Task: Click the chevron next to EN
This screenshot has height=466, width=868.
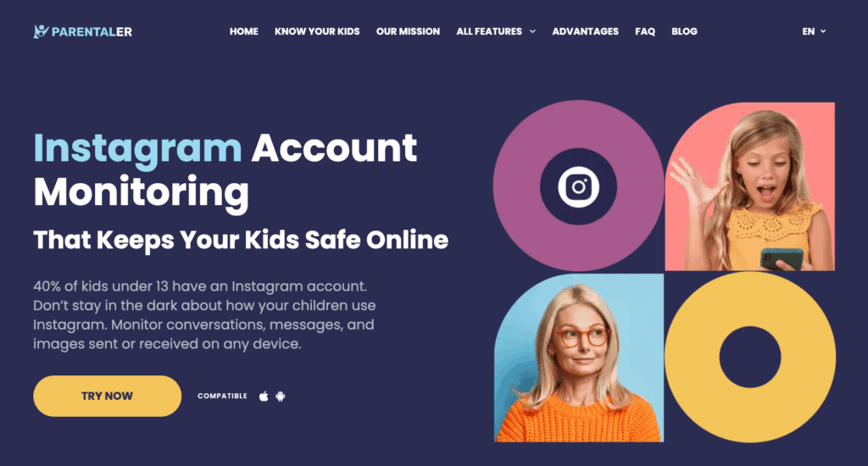Action: pos(823,31)
